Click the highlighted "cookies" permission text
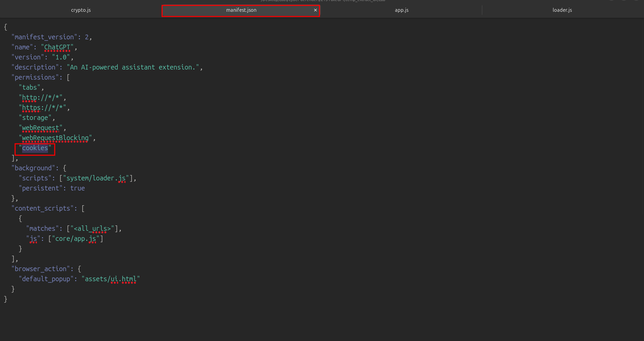This screenshot has width=644, height=341. point(35,148)
